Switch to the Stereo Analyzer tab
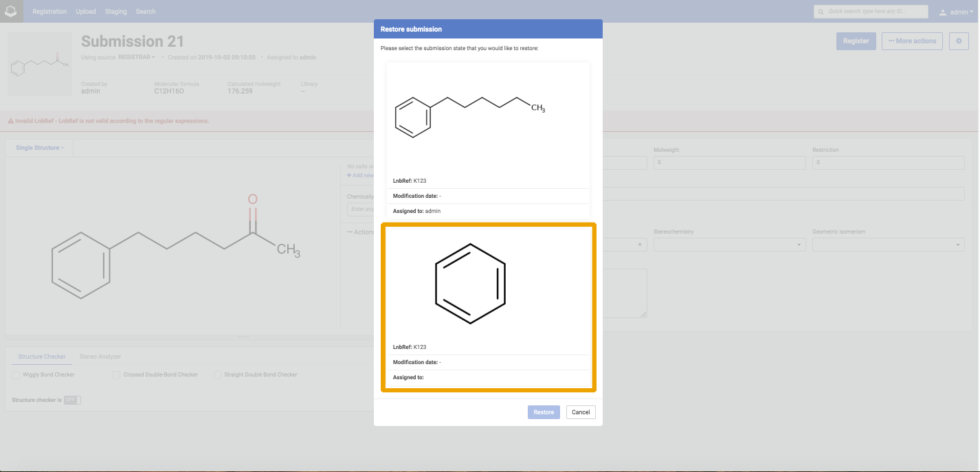The image size is (980, 472). pyautogui.click(x=100, y=357)
